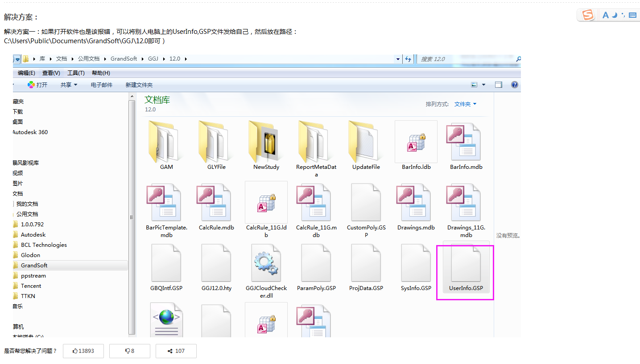The width and height of the screenshot is (640, 364).
Task: Click the 电子邮件 toolbar button
Action: [102, 85]
